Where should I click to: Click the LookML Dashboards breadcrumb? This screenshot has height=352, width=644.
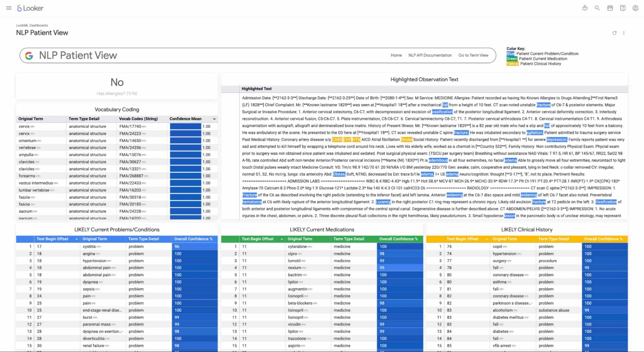(x=32, y=25)
